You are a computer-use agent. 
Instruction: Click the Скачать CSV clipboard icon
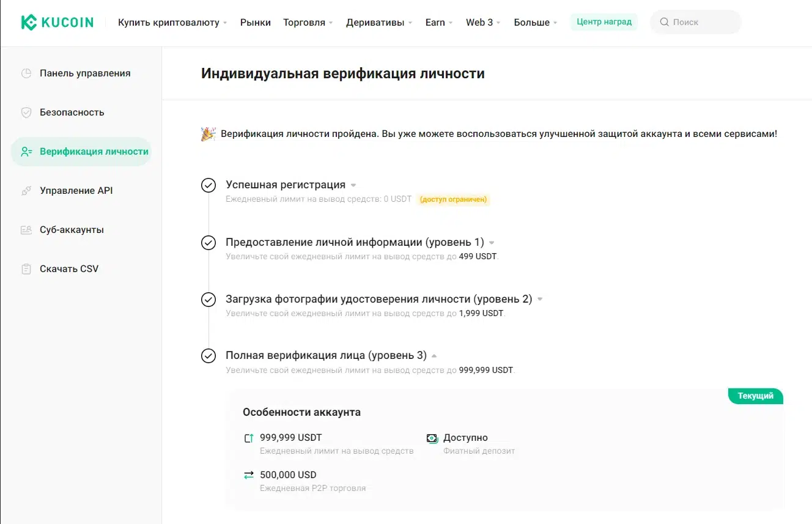coord(26,269)
